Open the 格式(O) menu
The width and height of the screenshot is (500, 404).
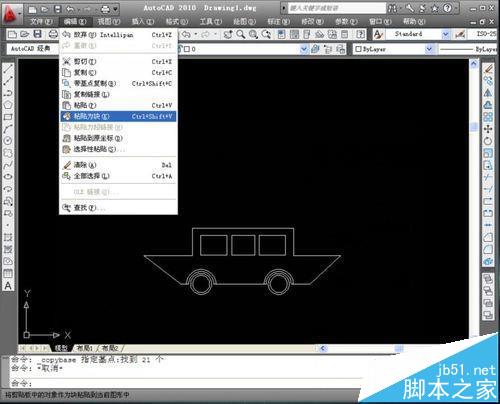[177, 22]
